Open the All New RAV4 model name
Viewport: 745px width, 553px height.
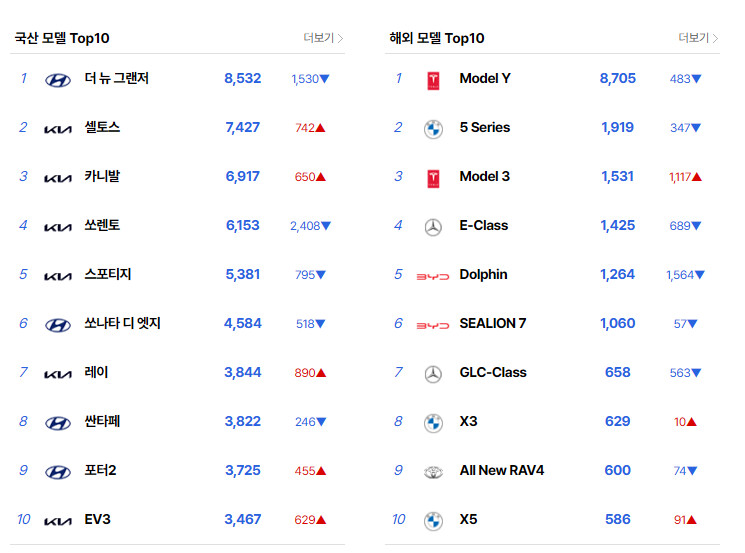tap(502, 470)
